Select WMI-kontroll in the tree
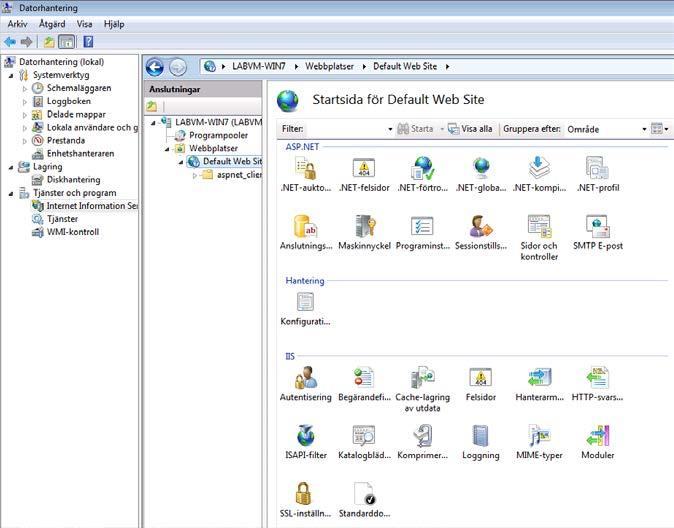 [x=73, y=232]
